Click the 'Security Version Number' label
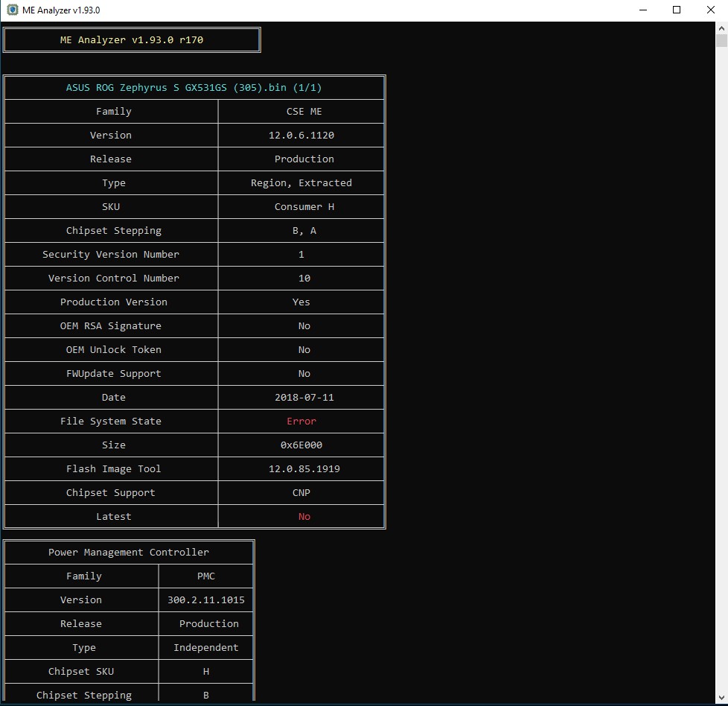 point(111,255)
